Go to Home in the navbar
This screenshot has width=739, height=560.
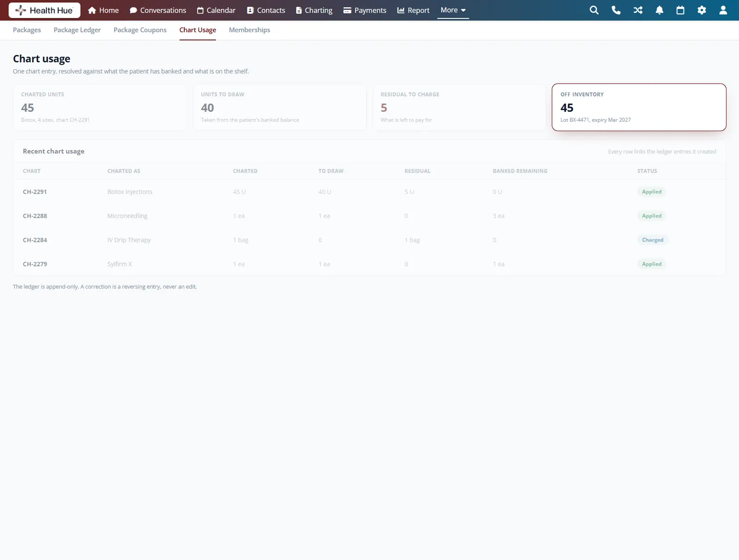tap(103, 10)
